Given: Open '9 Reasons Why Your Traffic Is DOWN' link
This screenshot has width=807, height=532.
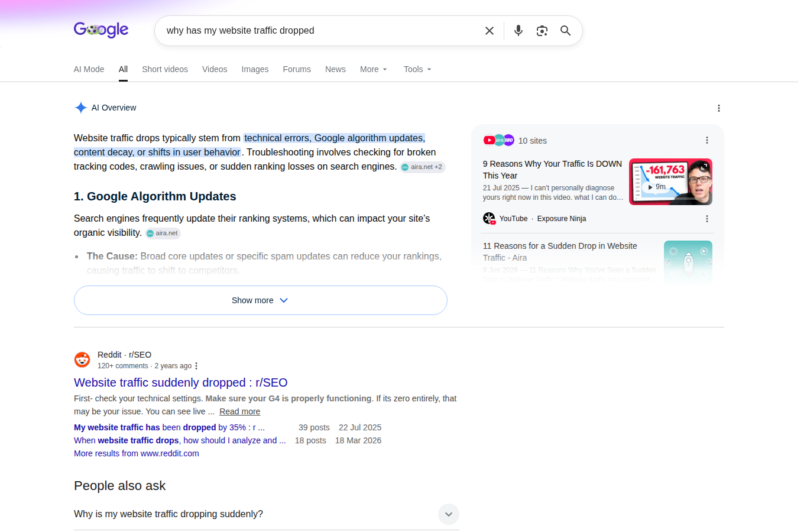Looking at the screenshot, I should tap(552, 170).
